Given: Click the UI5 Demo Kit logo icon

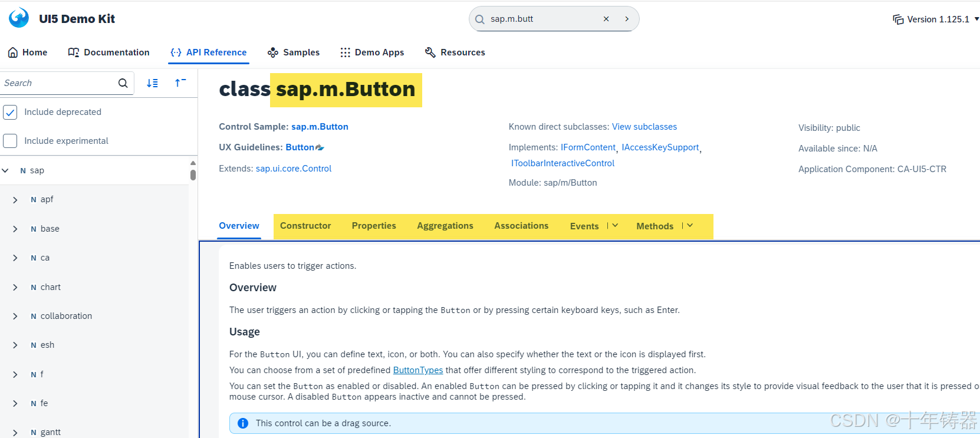Looking at the screenshot, I should (19, 18).
